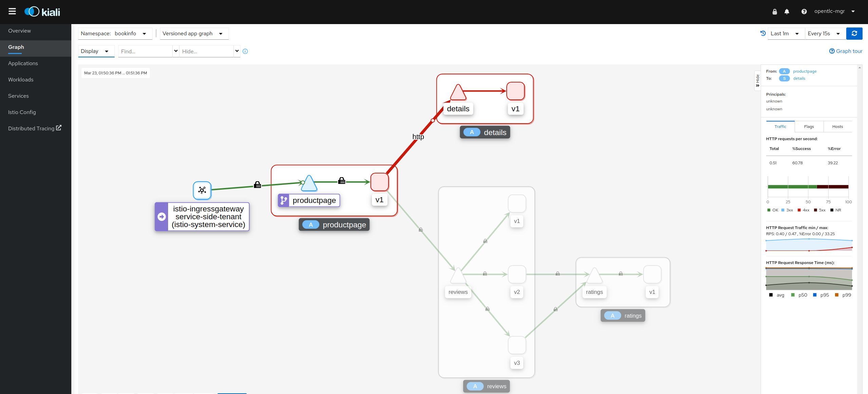Open the productpage link in the side panel

[804, 71]
